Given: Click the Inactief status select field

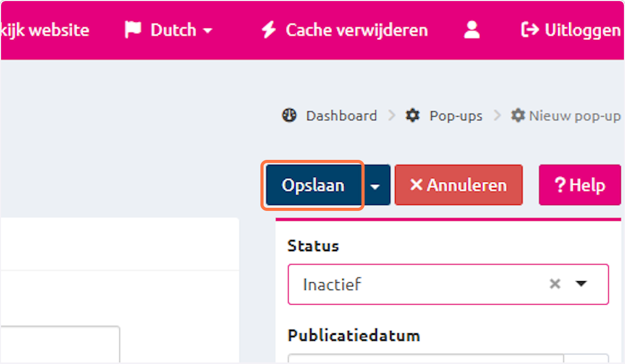Looking at the screenshot, I should [x=417, y=284].
